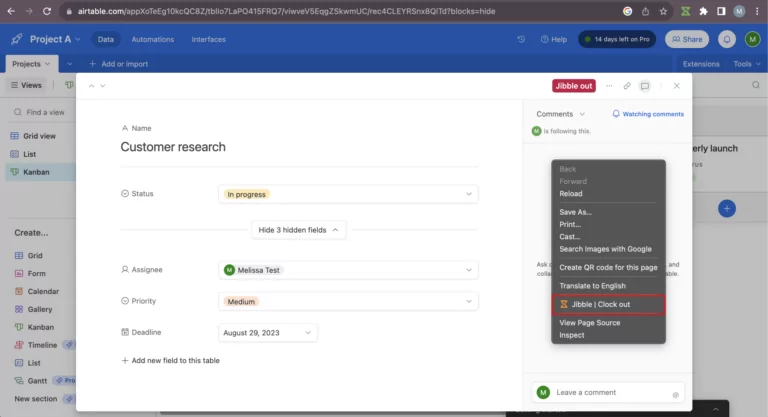Click the red Jibble out button

pyautogui.click(x=574, y=86)
